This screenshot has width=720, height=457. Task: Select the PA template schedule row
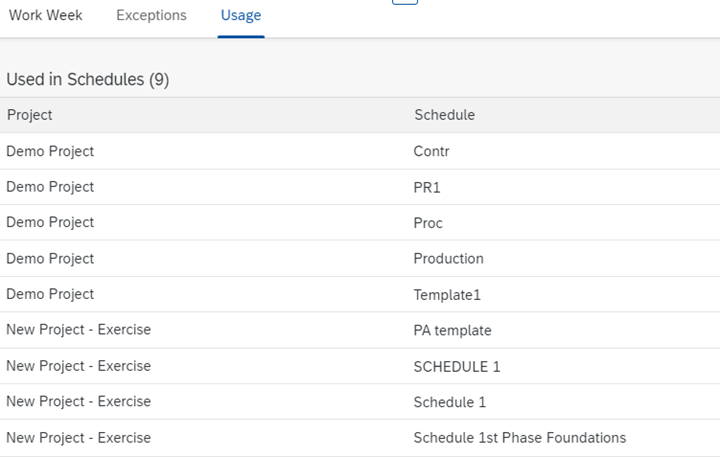pos(360,330)
